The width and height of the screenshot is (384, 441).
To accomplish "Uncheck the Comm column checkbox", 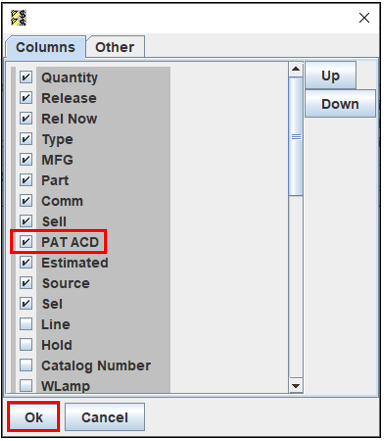I will [x=26, y=201].
